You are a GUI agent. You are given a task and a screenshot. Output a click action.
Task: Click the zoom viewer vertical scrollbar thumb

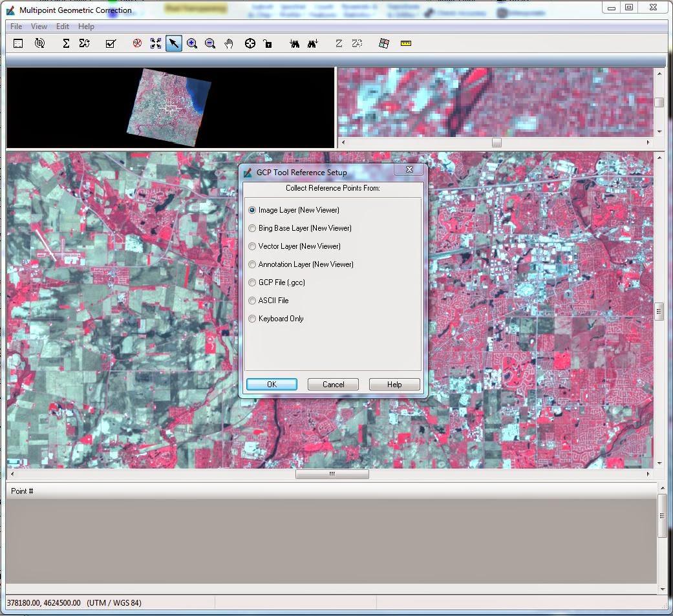pos(659,103)
